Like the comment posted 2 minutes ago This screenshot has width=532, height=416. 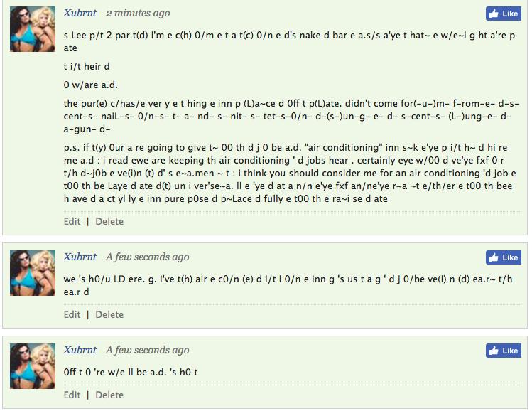pyautogui.click(x=503, y=14)
